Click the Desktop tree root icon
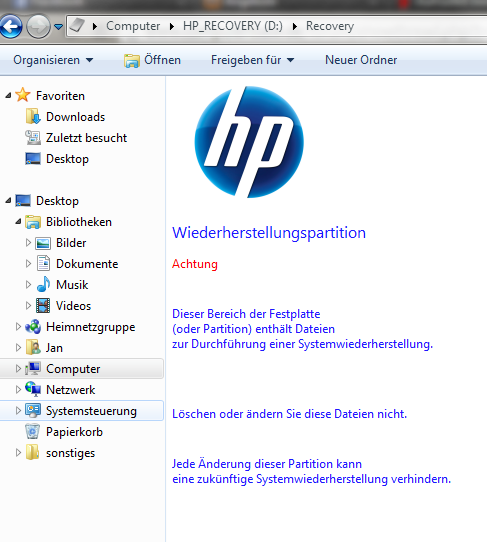The height and width of the screenshot is (542, 487). (x=23, y=201)
